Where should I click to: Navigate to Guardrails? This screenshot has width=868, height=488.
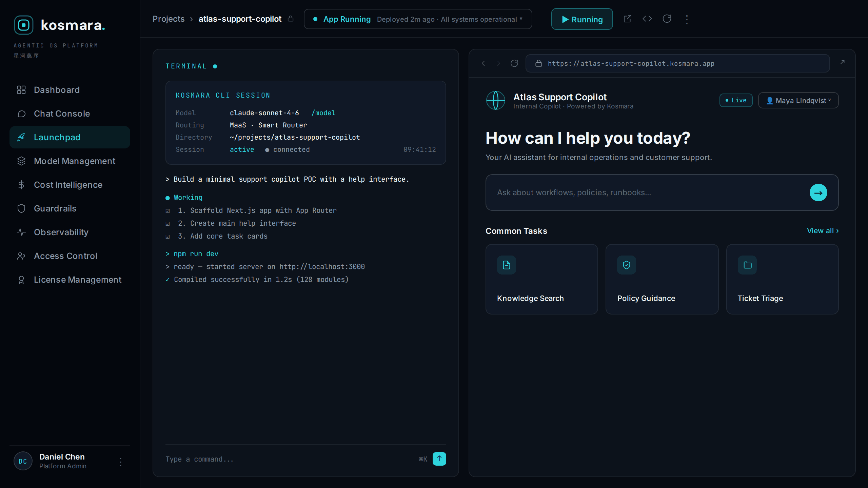click(x=70, y=208)
